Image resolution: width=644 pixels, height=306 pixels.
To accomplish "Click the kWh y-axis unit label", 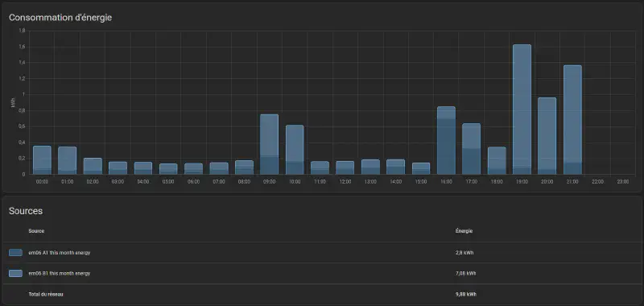I will pyautogui.click(x=13, y=103).
